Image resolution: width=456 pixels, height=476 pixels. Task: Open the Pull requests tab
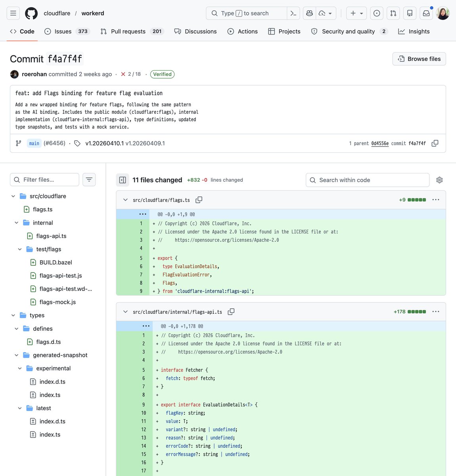click(x=132, y=31)
